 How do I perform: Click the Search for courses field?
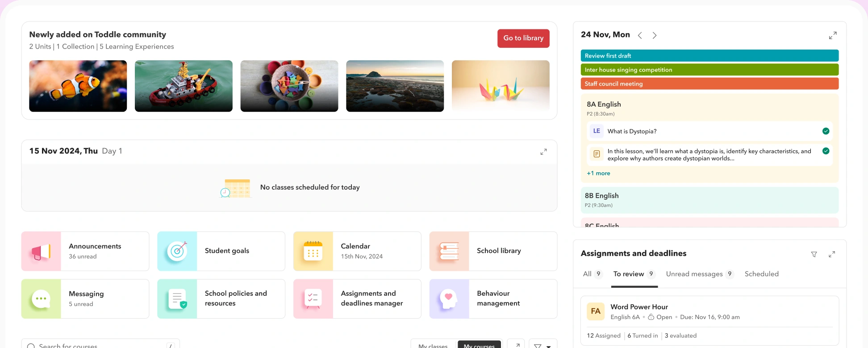[100, 344]
